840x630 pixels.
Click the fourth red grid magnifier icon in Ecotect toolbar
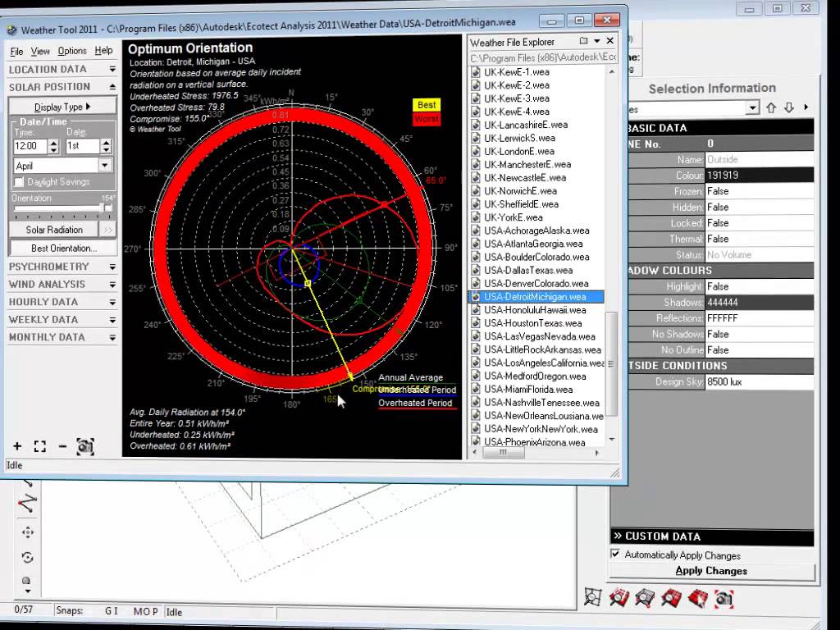tap(671, 598)
